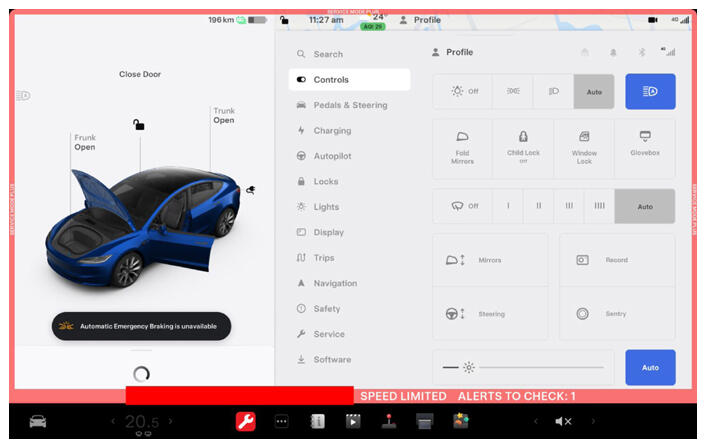Screen dimensions: 706x448
Task: Toggle the Child Lock control
Action: point(523,149)
